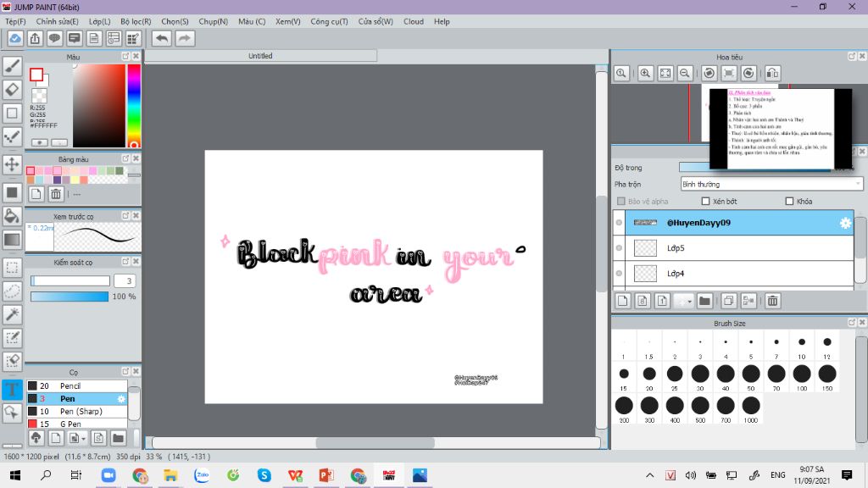The height and width of the screenshot is (488, 868).
Task: Open the Pha trộn blend mode dropdown
Action: (771, 184)
